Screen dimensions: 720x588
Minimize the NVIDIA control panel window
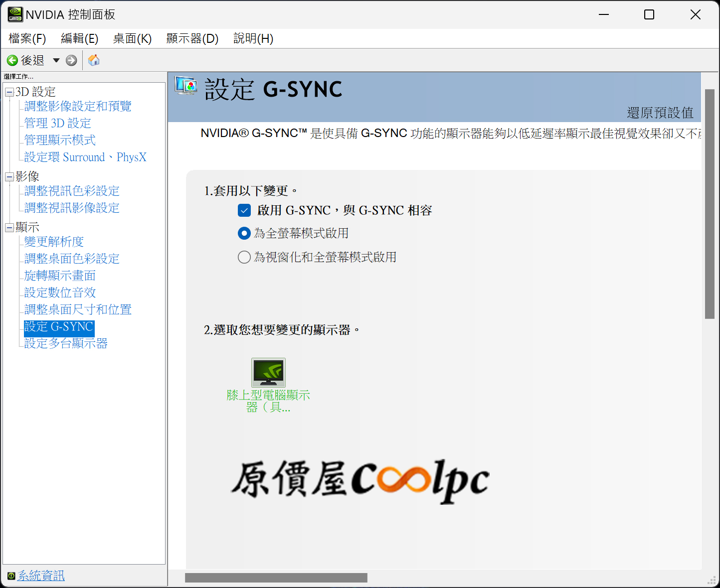click(x=604, y=14)
